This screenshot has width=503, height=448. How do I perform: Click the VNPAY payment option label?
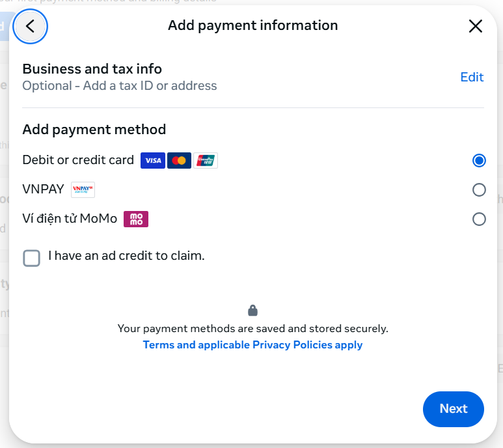(44, 189)
